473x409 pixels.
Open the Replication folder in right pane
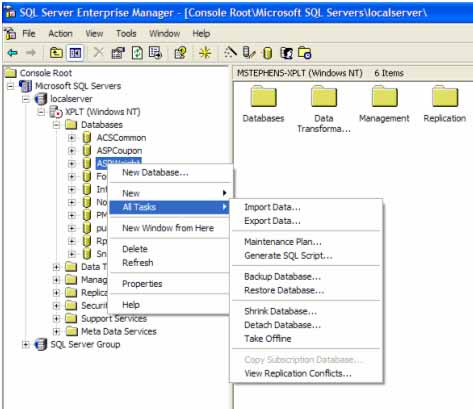click(x=445, y=104)
